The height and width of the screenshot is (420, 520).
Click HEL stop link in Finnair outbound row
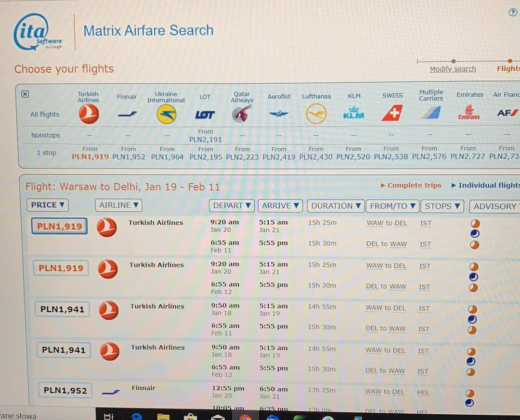click(x=423, y=392)
